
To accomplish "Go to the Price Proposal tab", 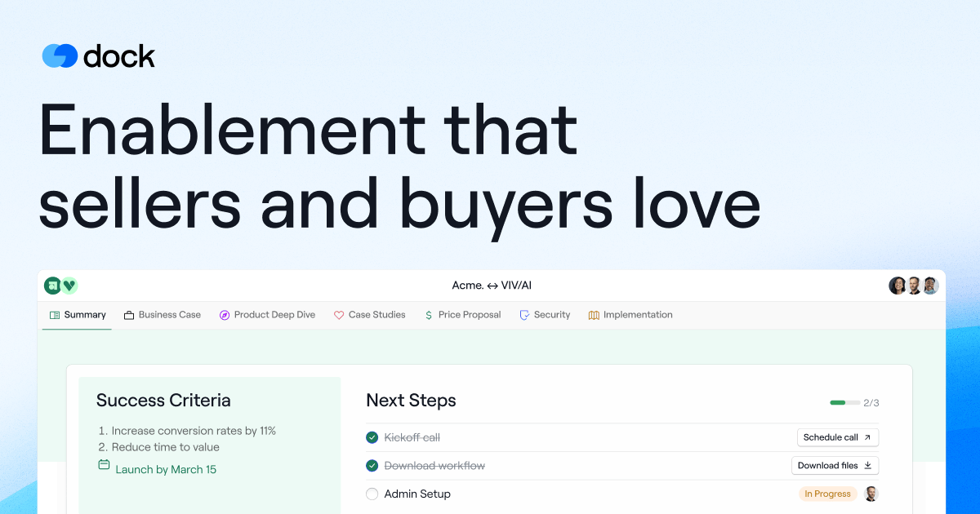I will coord(462,315).
